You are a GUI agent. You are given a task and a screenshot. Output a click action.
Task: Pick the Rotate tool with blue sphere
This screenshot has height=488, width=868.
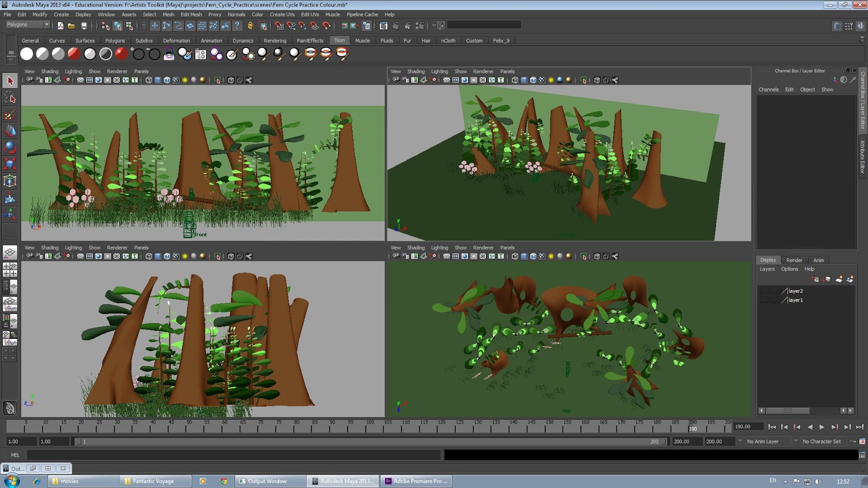click(x=10, y=147)
